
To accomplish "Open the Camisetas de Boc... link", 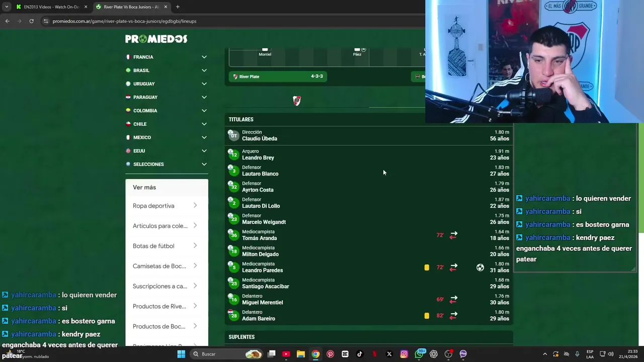I will point(167,266).
